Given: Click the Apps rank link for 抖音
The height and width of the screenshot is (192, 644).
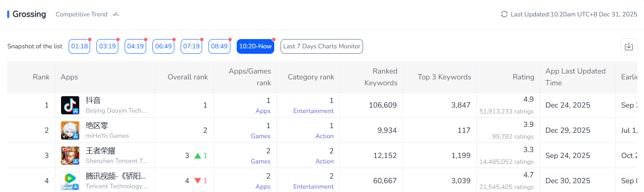Looking at the screenshot, I should coord(263,111).
